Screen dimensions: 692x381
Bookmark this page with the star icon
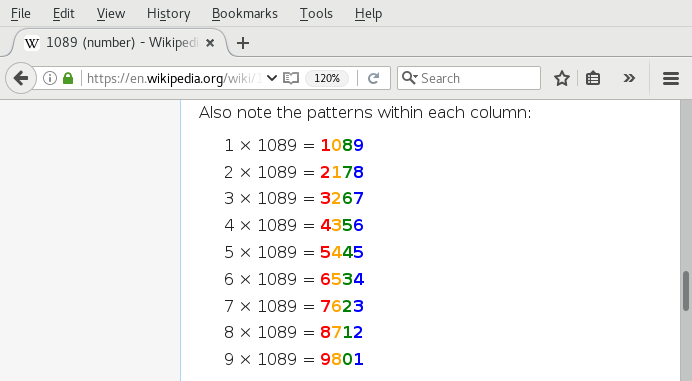(x=562, y=78)
